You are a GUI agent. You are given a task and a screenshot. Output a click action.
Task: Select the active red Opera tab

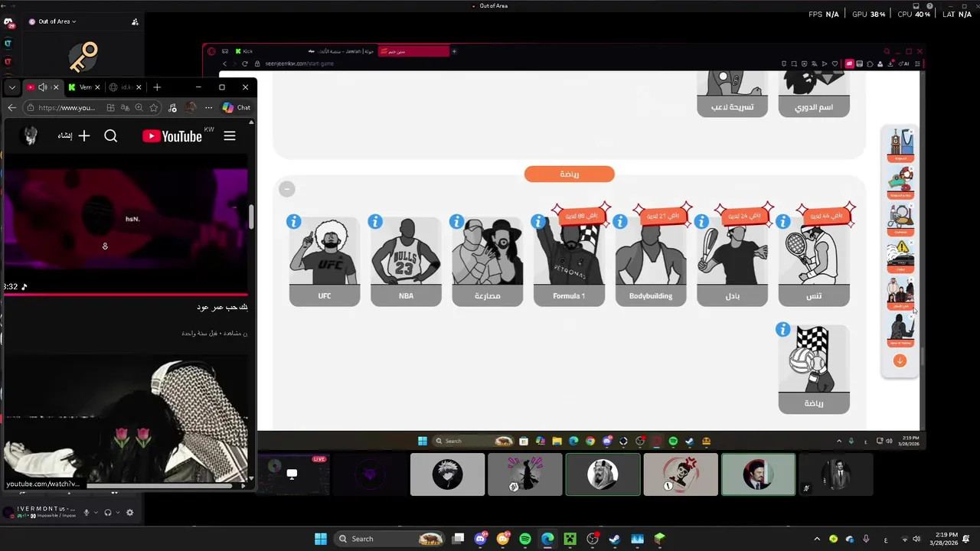(413, 51)
